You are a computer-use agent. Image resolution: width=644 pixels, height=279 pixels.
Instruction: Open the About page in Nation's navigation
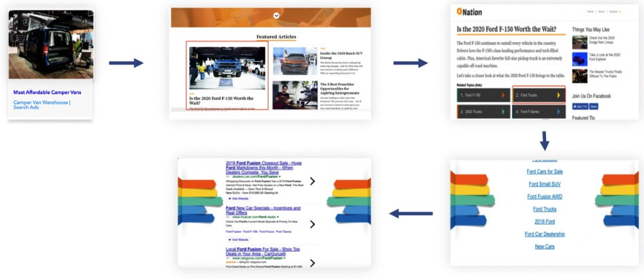(601, 12)
